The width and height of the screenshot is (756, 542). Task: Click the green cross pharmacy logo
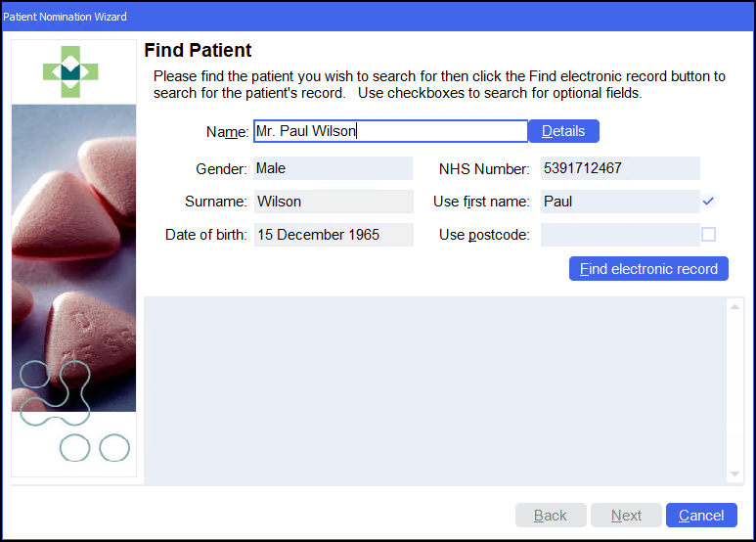pyautogui.click(x=71, y=70)
